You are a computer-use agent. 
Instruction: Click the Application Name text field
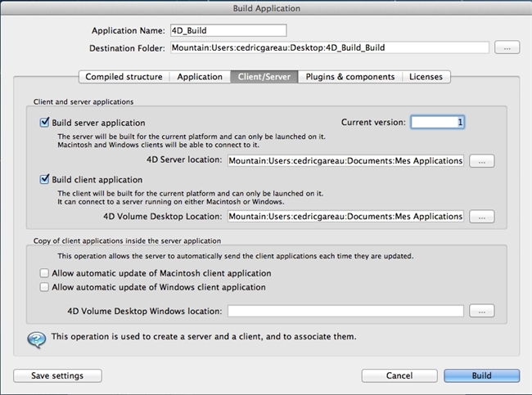tap(228, 31)
